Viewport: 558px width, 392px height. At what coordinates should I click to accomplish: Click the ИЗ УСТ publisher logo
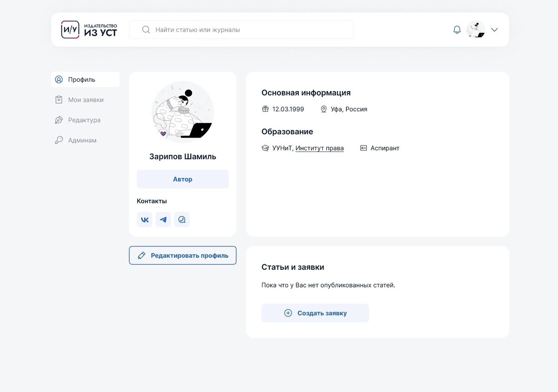click(x=88, y=29)
